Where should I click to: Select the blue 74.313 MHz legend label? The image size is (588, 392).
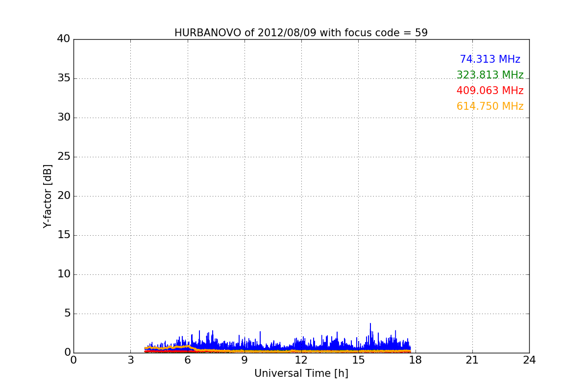point(490,59)
